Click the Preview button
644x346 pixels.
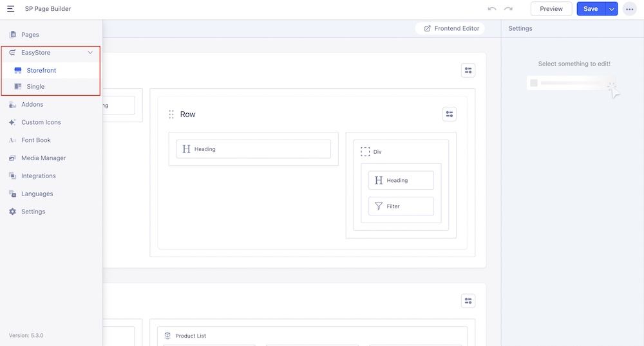(551, 9)
